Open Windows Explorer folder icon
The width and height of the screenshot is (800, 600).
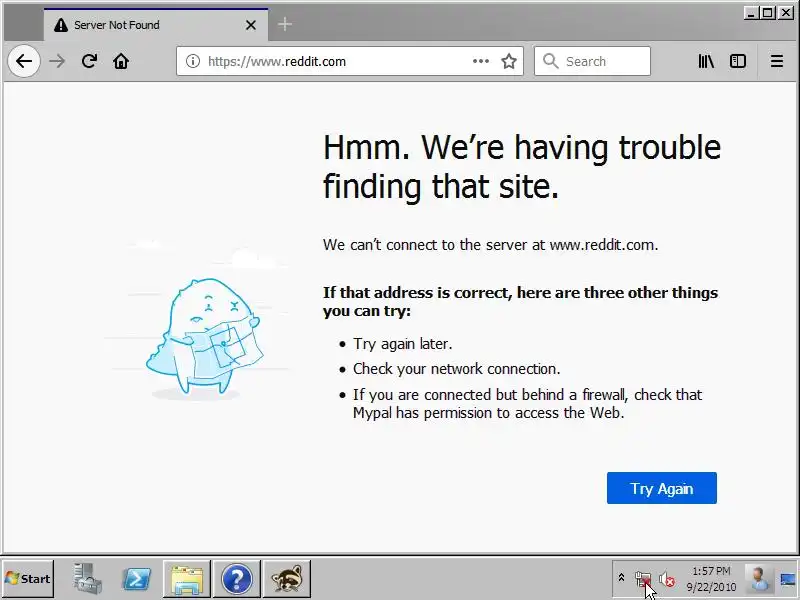[x=187, y=579]
